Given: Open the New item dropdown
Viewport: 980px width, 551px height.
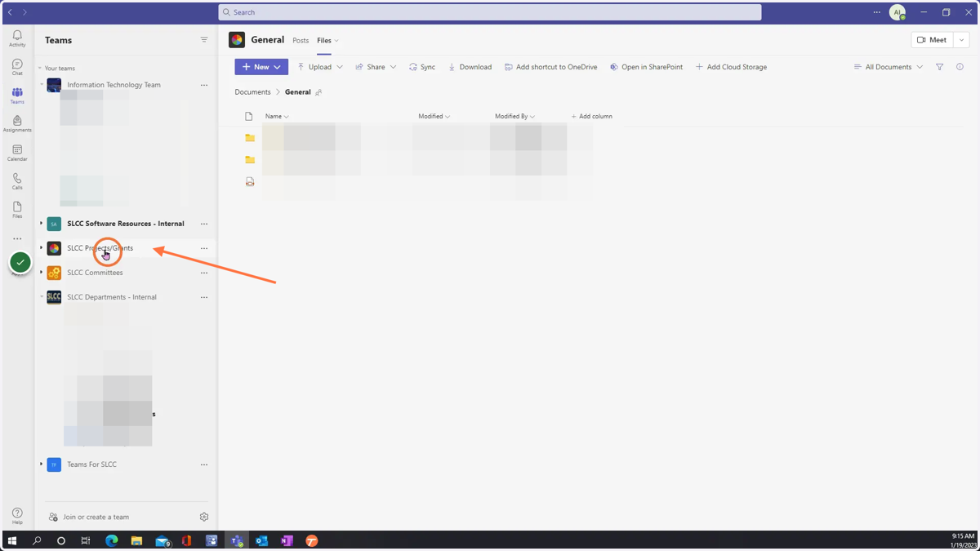Looking at the screenshot, I should pos(261,67).
